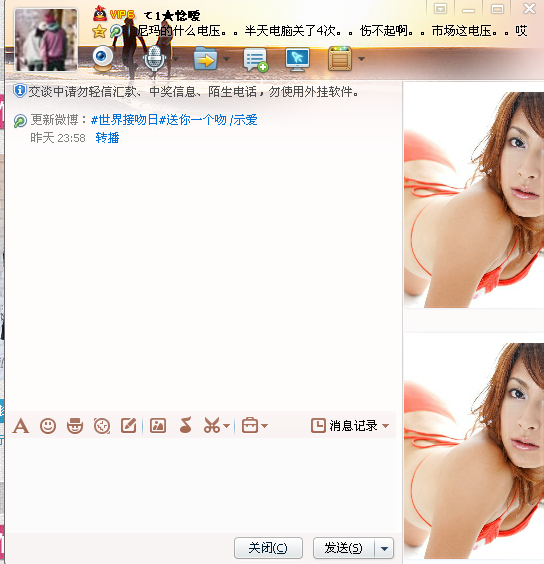The image size is (544, 564).
Task: Click the bottom QQ show picture
Action: pos(474,451)
